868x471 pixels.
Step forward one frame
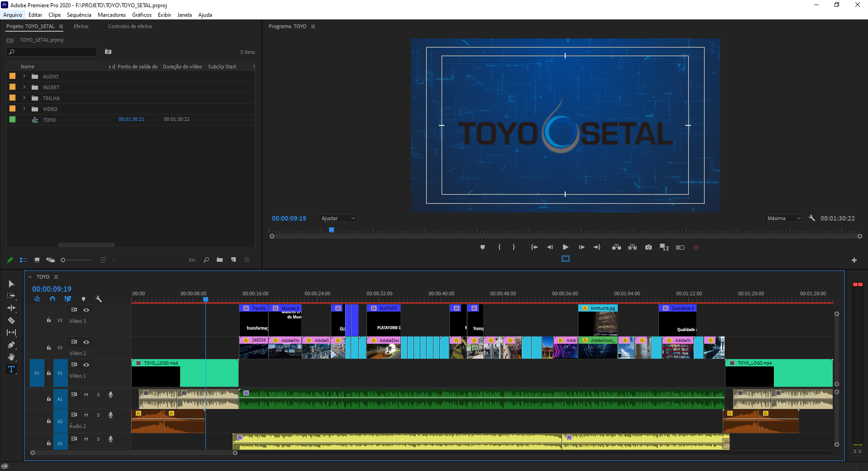(582, 247)
